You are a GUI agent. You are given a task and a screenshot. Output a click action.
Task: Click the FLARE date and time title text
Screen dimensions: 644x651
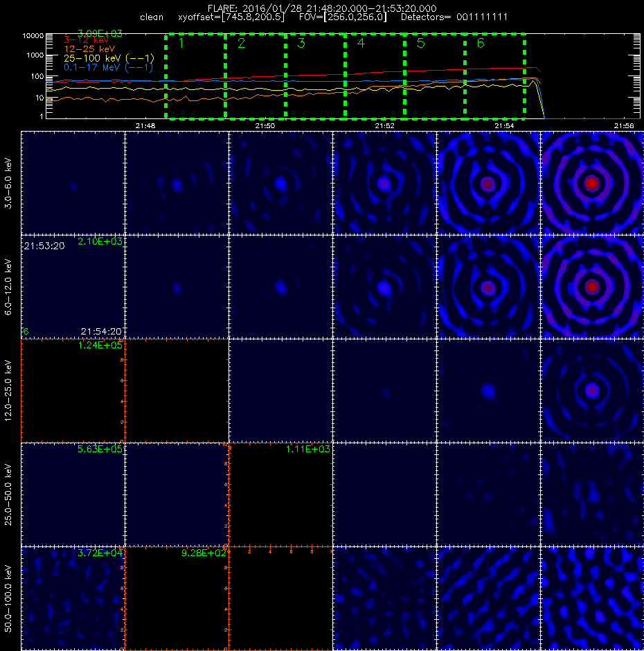point(322,8)
